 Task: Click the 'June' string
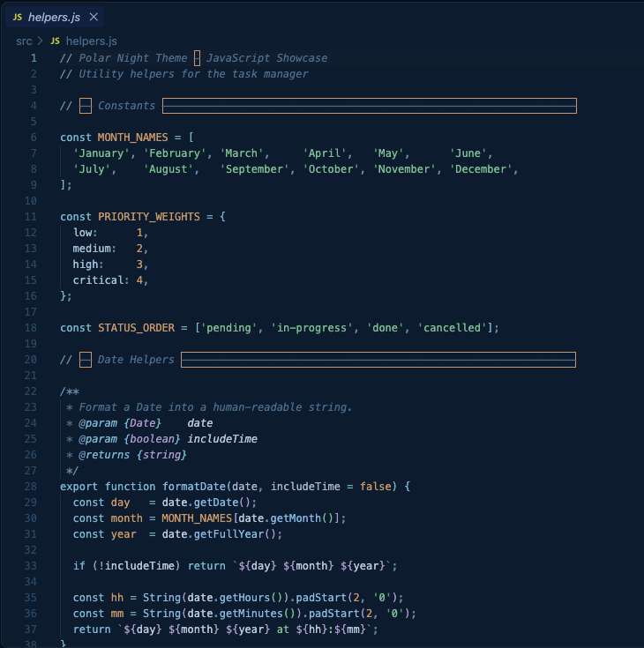point(468,153)
